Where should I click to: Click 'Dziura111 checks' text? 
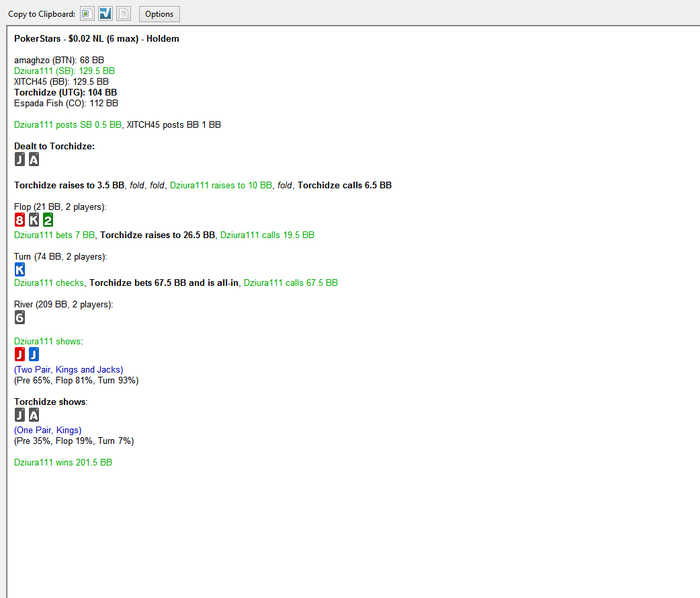pos(49,283)
